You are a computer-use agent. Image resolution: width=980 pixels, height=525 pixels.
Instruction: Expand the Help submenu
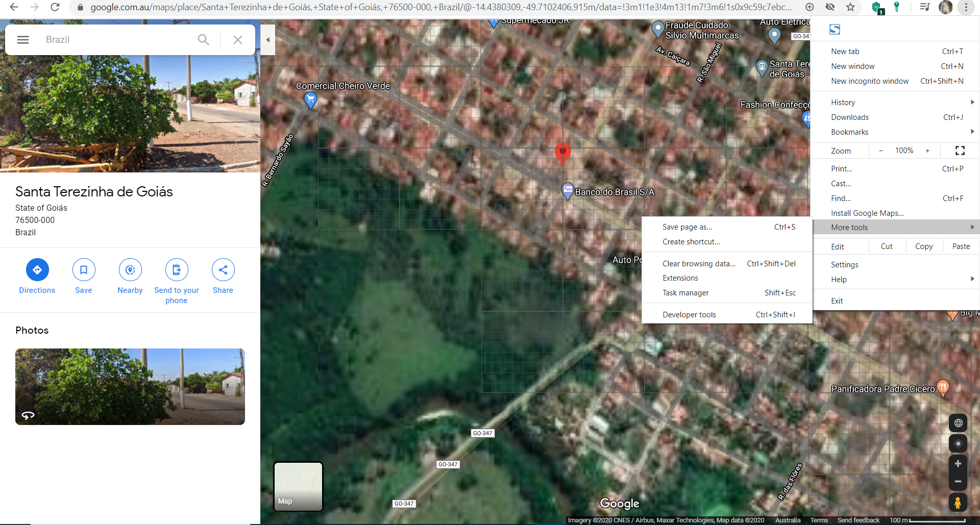pyautogui.click(x=895, y=280)
